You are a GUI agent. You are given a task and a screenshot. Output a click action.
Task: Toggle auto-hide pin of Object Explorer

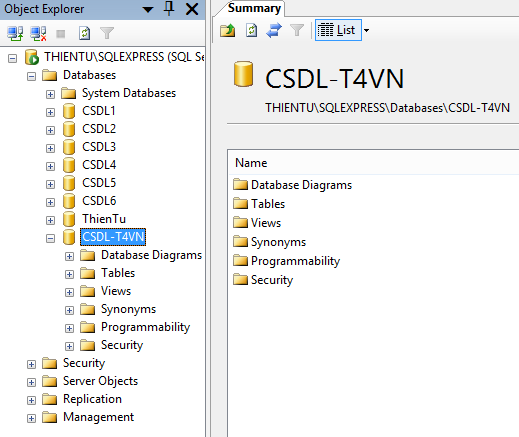click(x=169, y=9)
